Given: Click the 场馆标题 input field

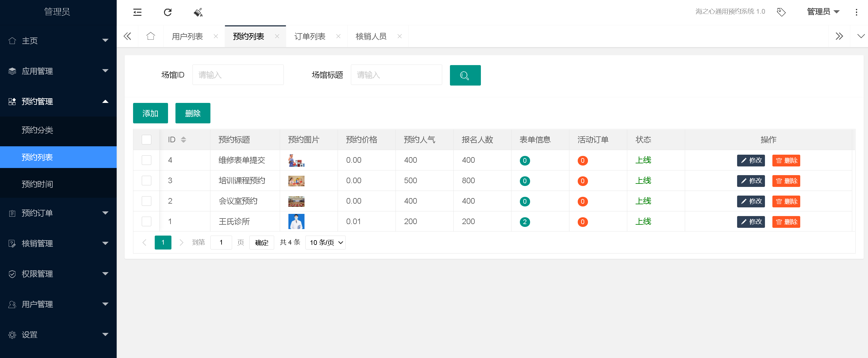Looking at the screenshot, I should [396, 75].
